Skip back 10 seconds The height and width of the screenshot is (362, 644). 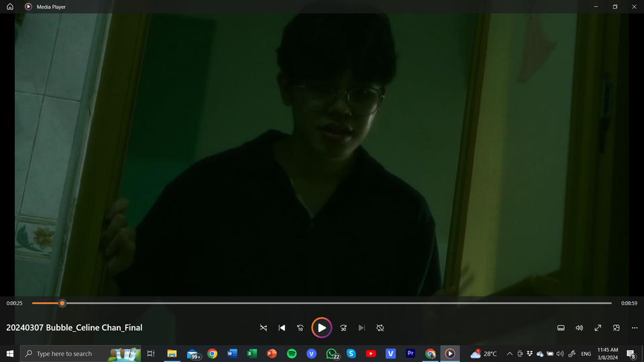(301, 328)
